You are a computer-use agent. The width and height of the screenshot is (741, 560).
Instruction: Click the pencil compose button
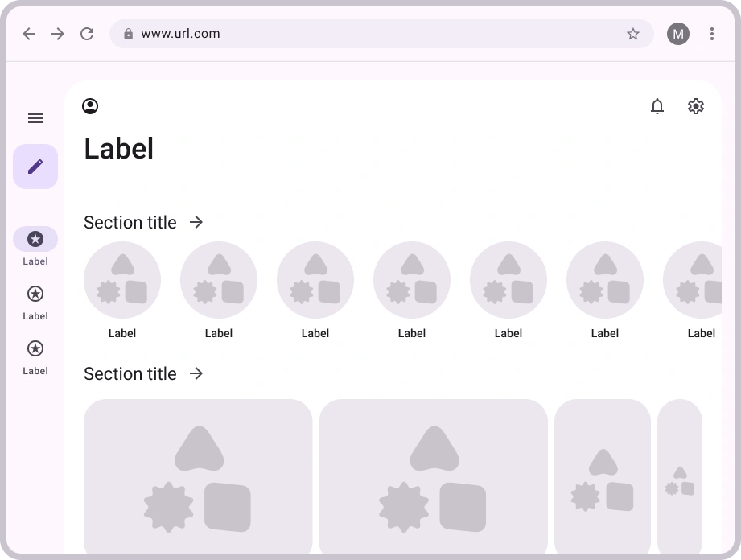click(35, 167)
